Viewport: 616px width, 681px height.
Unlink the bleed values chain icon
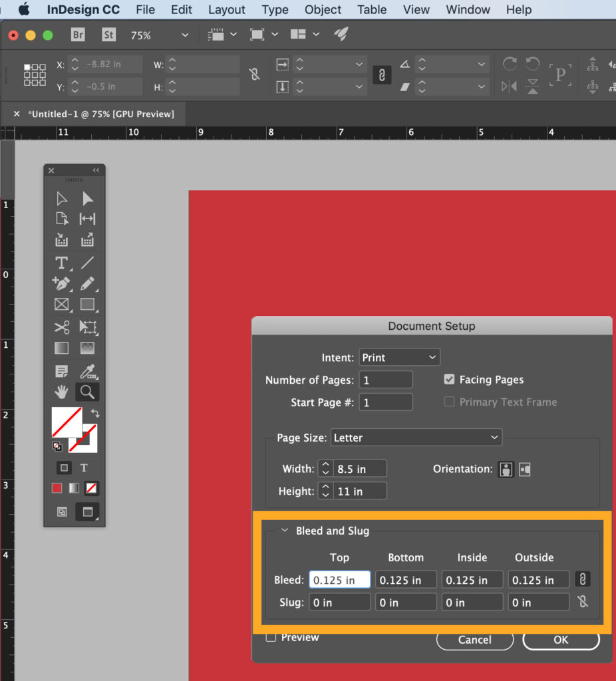[x=583, y=579]
